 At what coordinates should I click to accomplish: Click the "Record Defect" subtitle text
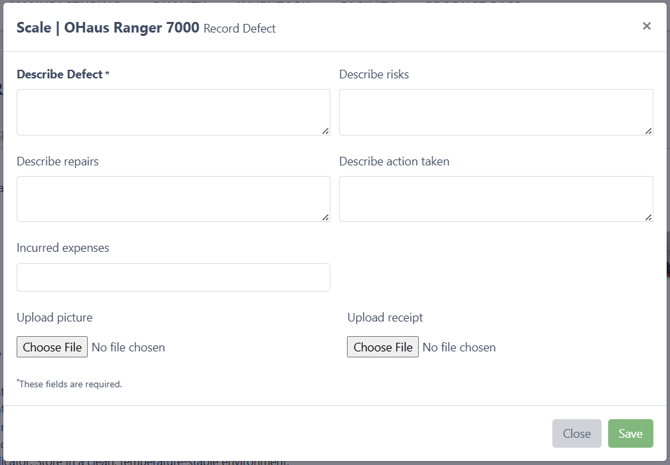240,29
